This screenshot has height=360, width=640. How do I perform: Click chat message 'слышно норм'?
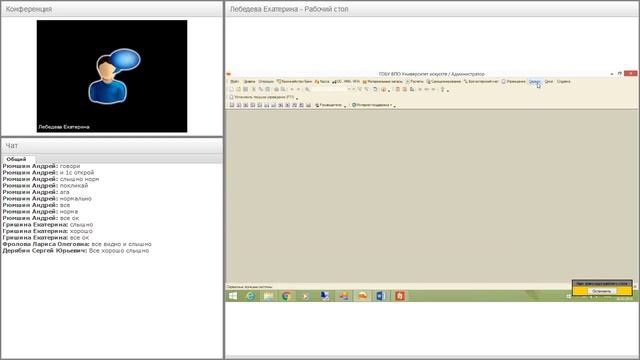coord(79,179)
